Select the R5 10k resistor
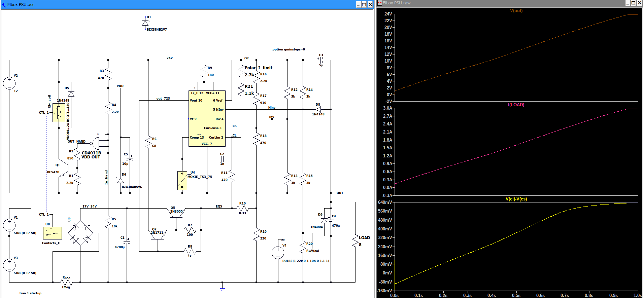This screenshot has height=298, width=644. click(108, 222)
